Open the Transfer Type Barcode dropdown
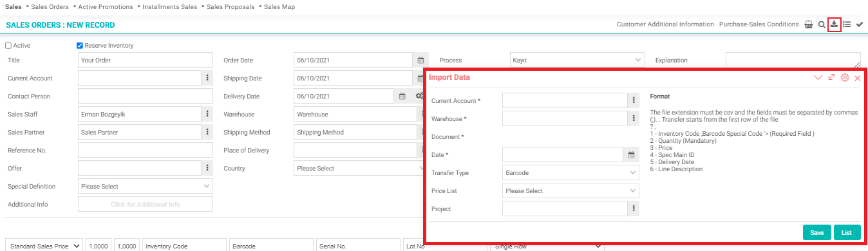This screenshot has width=868, height=251. tap(571, 172)
